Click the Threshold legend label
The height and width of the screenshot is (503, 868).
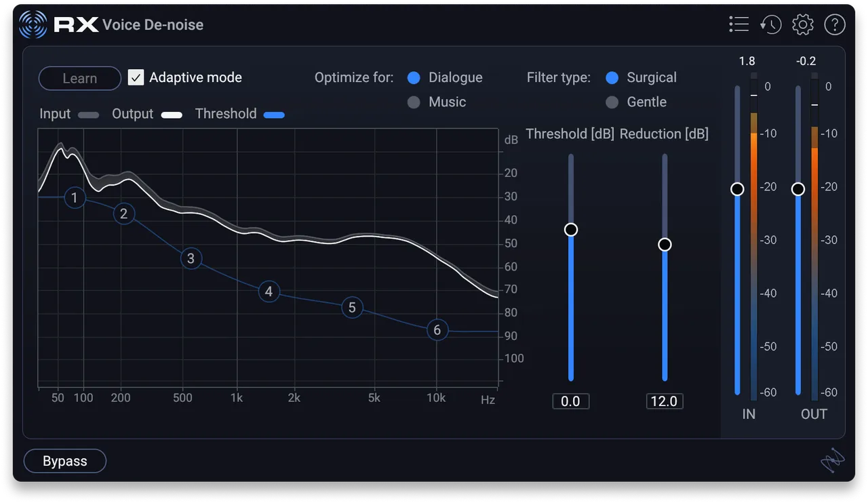(x=226, y=114)
